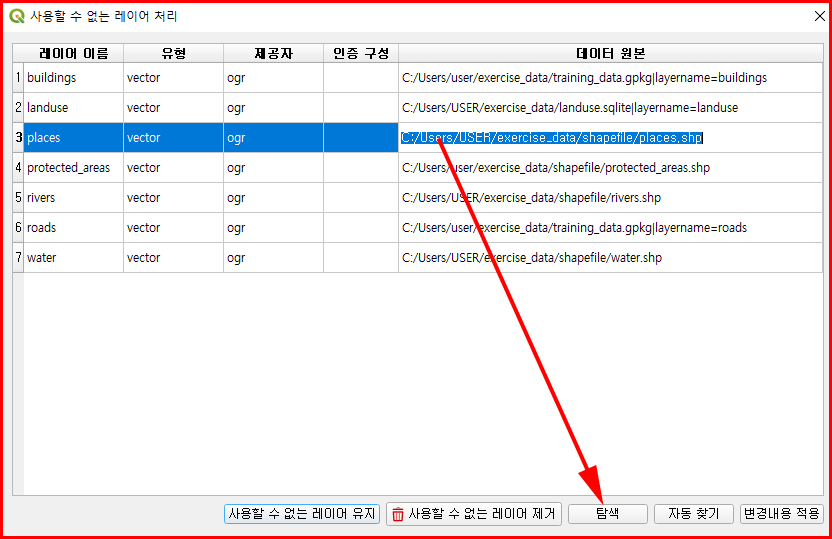
Task: Click the 자동 찾기 button
Action: pos(694,514)
